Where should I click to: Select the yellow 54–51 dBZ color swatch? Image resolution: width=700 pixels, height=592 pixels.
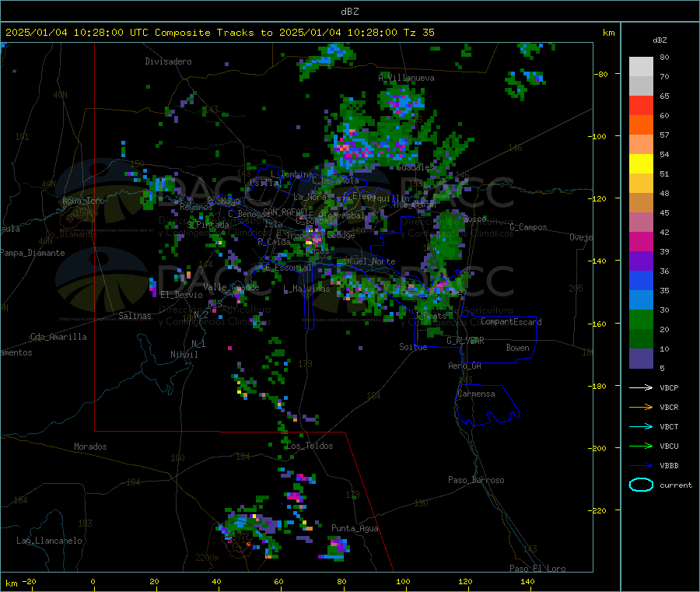pyautogui.click(x=641, y=164)
